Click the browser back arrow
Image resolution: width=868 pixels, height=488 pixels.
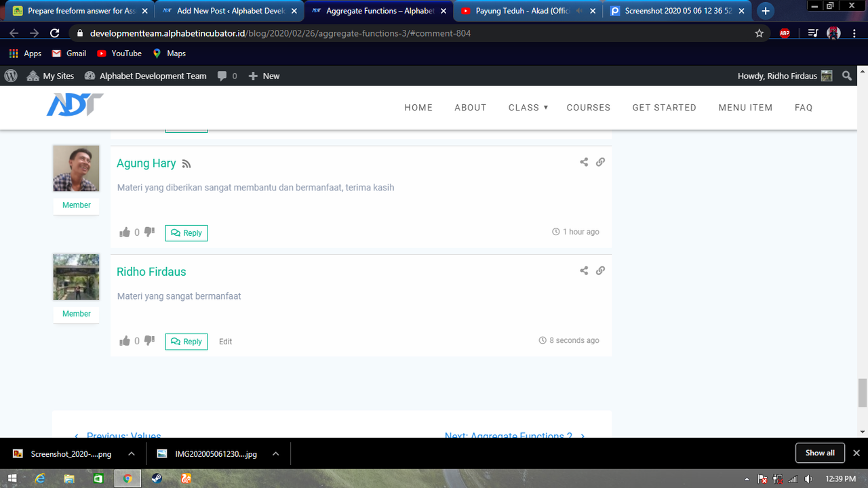pos(14,33)
